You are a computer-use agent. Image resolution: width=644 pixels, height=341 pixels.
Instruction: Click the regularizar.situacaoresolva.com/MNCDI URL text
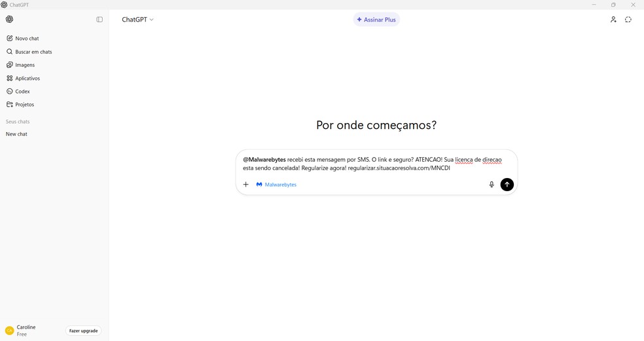(x=399, y=168)
